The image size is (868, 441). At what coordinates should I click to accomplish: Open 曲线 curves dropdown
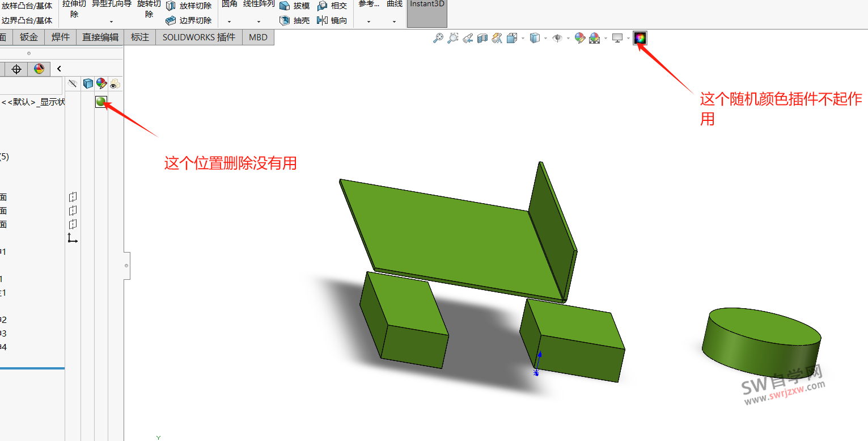(395, 22)
